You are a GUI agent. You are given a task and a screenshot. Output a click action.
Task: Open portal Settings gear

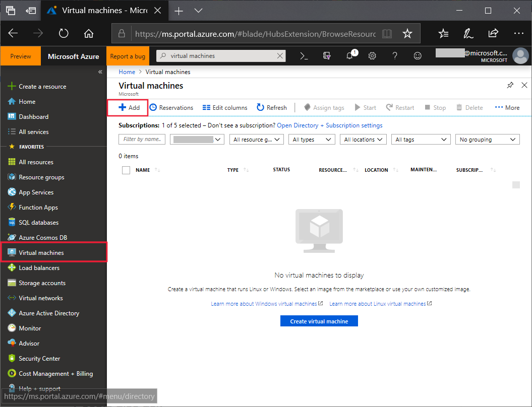372,56
